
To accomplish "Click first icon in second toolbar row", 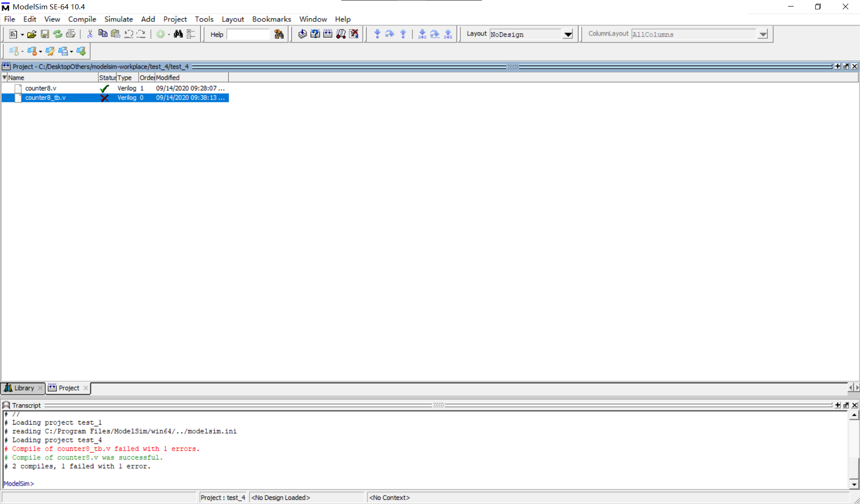I will click(14, 51).
